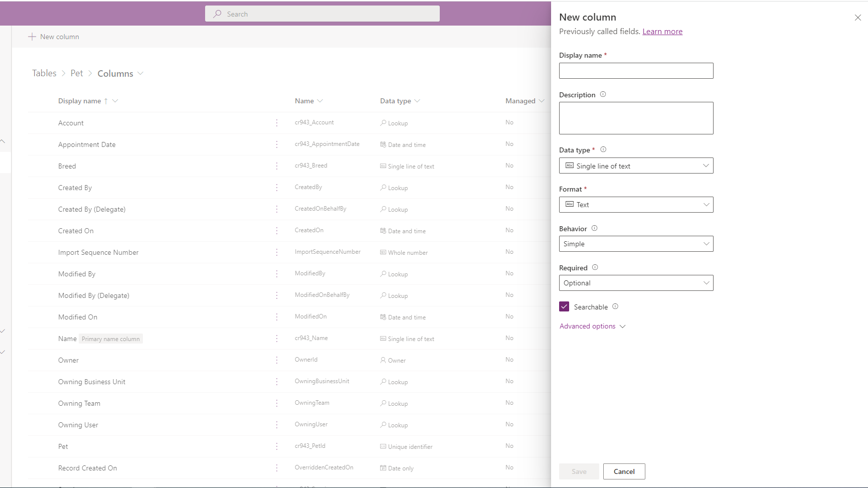Open more options for Created On row
The width and height of the screenshot is (868, 488).
point(277,231)
